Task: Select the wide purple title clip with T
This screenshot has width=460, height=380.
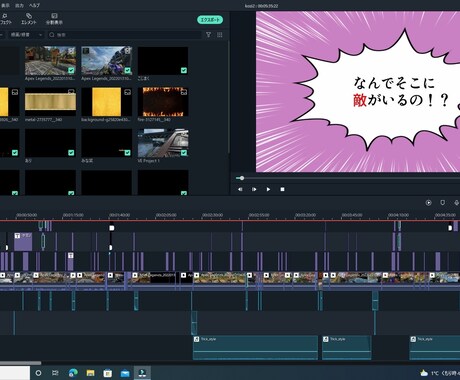Action: 23,242
